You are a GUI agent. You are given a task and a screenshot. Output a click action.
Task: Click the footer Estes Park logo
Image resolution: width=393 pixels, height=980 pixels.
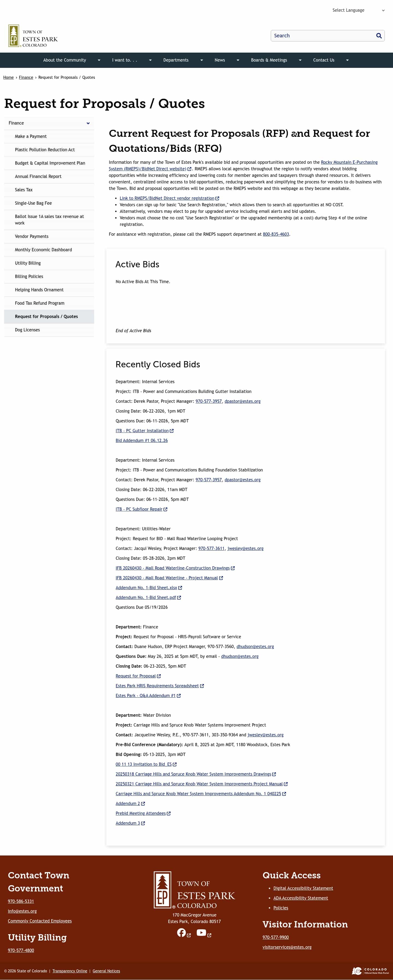point(194,890)
